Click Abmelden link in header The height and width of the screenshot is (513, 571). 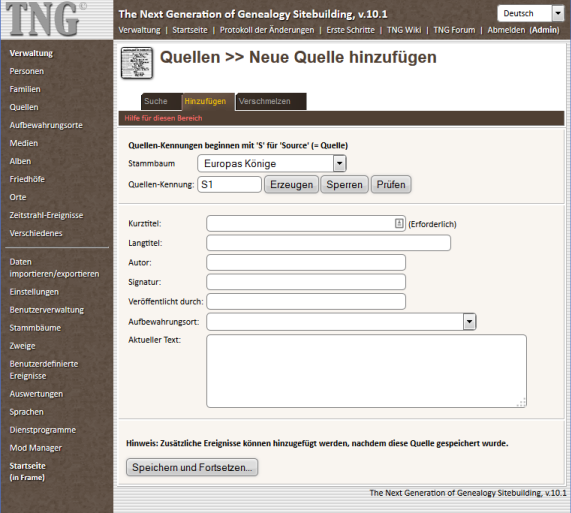tap(506, 30)
